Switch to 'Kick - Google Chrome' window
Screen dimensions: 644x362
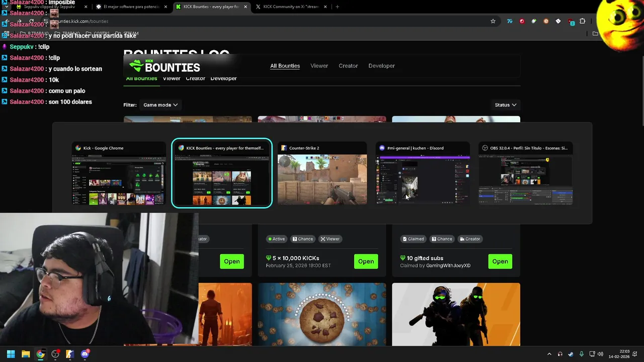[x=119, y=173]
